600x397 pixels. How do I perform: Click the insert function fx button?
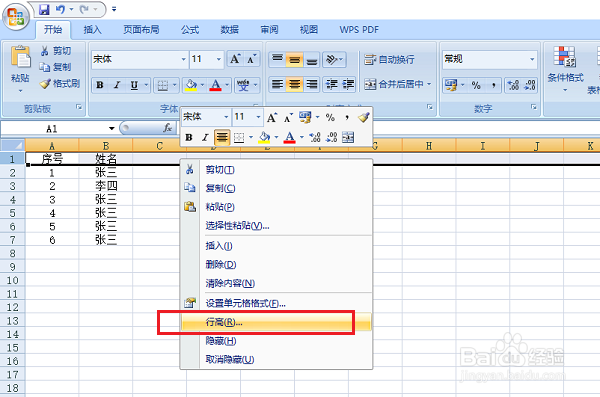(x=168, y=128)
